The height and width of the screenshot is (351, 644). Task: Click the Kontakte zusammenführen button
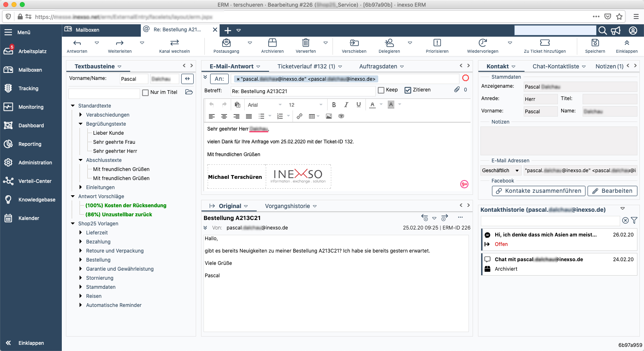pyautogui.click(x=538, y=191)
